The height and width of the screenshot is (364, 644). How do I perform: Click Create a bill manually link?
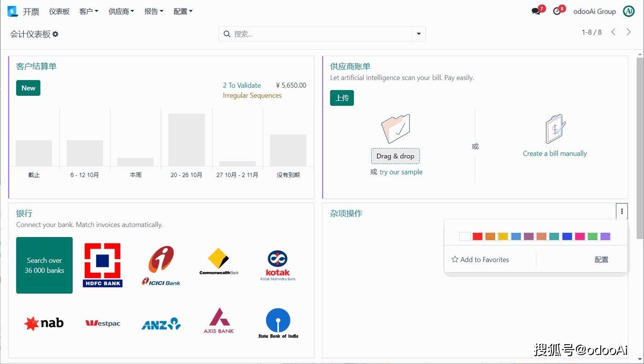[555, 153]
